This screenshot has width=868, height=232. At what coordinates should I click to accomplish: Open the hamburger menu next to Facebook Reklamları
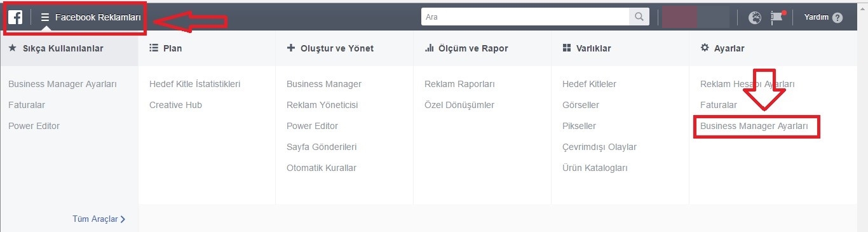pos(45,18)
